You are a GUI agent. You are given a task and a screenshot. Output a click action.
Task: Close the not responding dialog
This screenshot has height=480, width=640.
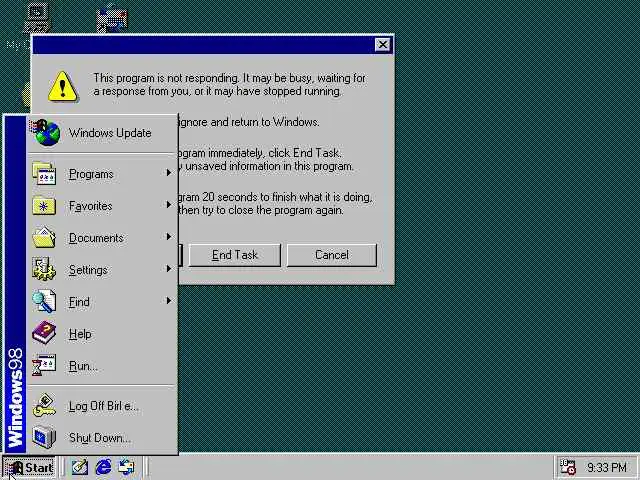382,44
